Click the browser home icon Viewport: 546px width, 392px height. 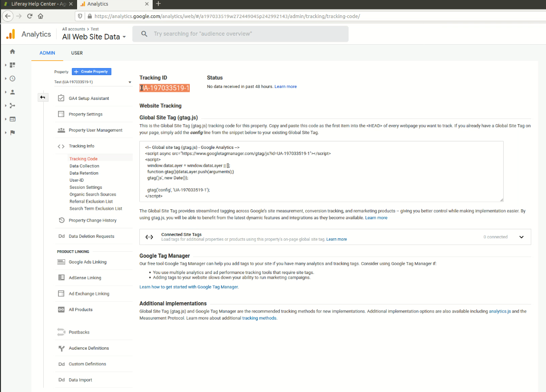[x=41, y=16]
